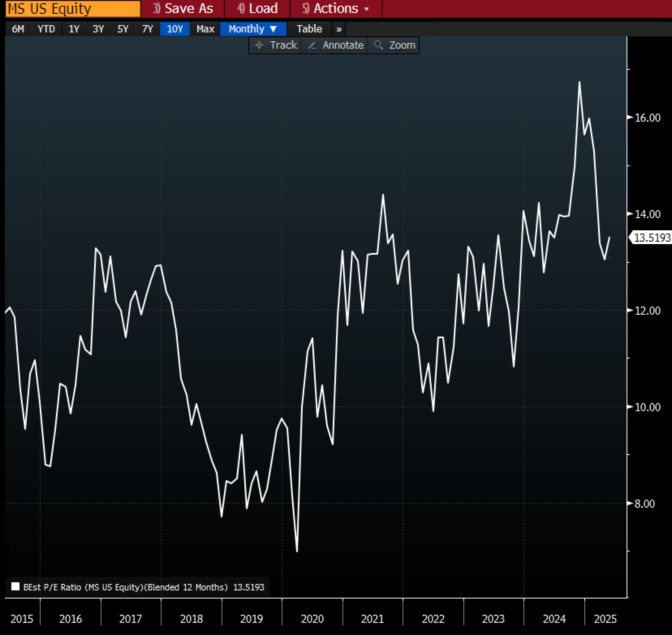This screenshot has height=635, width=672.
Task: Click the 2021 x-axis label
Action: 373,619
